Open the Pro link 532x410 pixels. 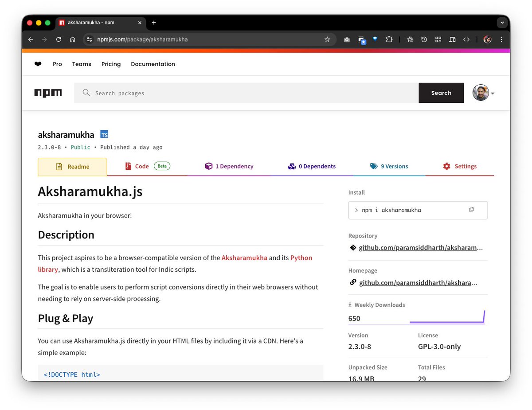pos(57,64)
